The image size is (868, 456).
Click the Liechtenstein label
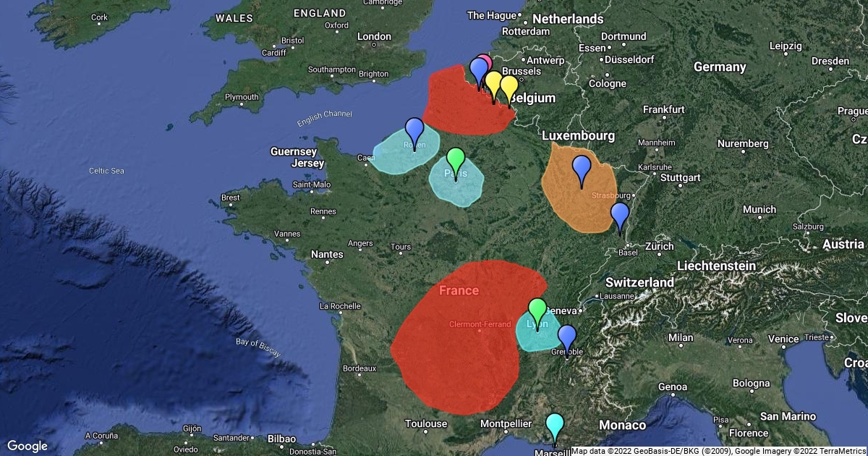[716, 266]
